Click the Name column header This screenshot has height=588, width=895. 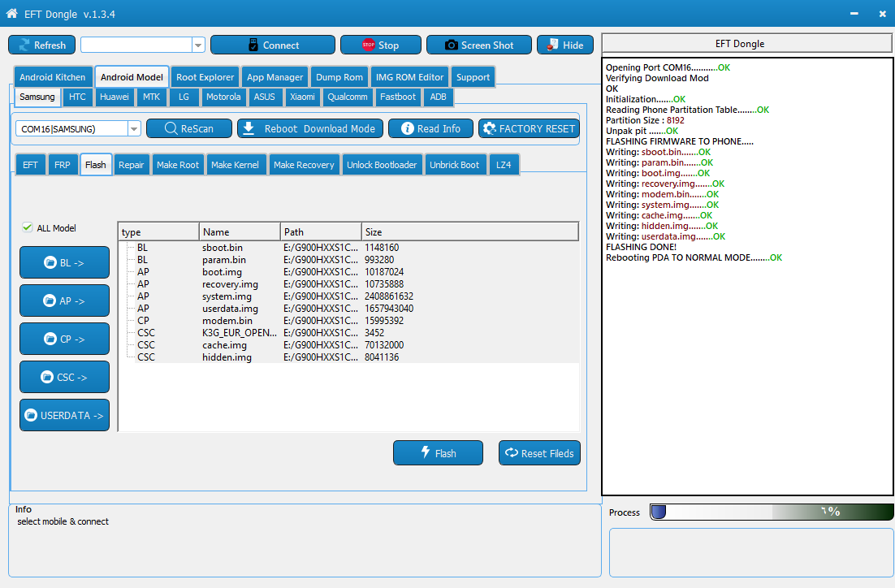pyautogui.click(x=240, y=231)
